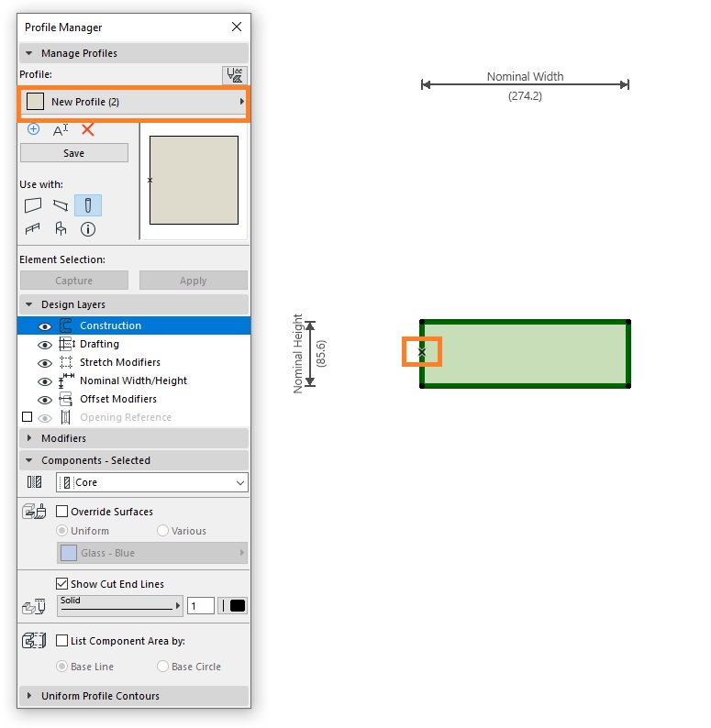Select the Railing use-with icon

32,229
